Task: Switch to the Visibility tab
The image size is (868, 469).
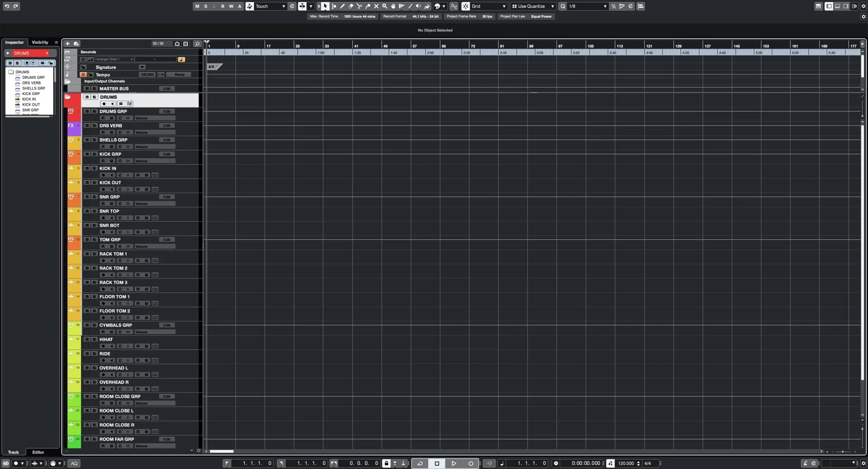Action: point(40,42)
